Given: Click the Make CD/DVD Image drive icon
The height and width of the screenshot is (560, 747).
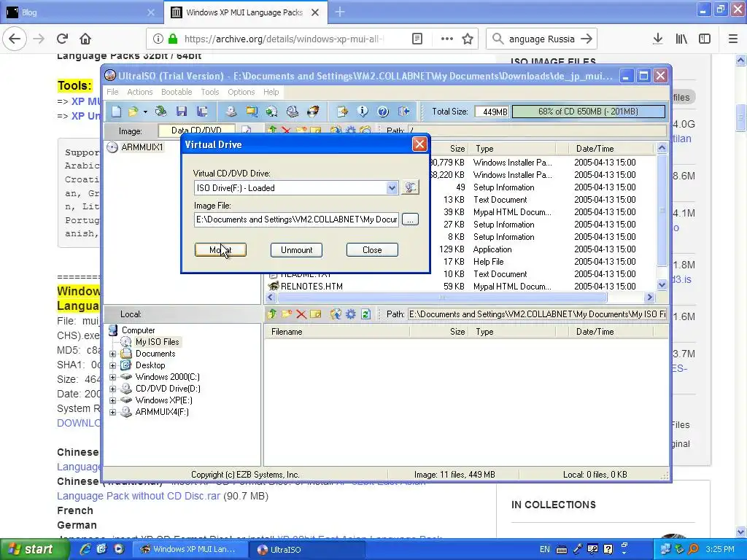Looking at the screenshot, I should click(x=231, y=112).
